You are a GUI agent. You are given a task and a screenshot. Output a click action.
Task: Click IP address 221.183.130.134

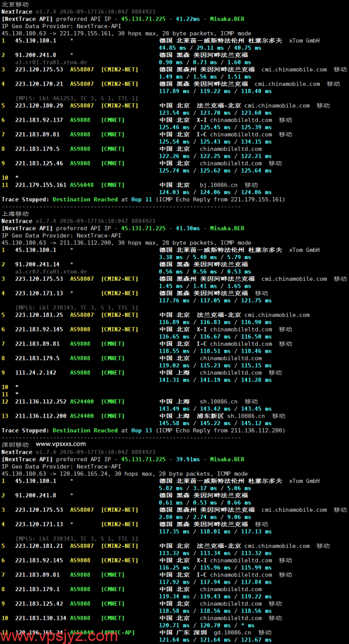(41, 618)
